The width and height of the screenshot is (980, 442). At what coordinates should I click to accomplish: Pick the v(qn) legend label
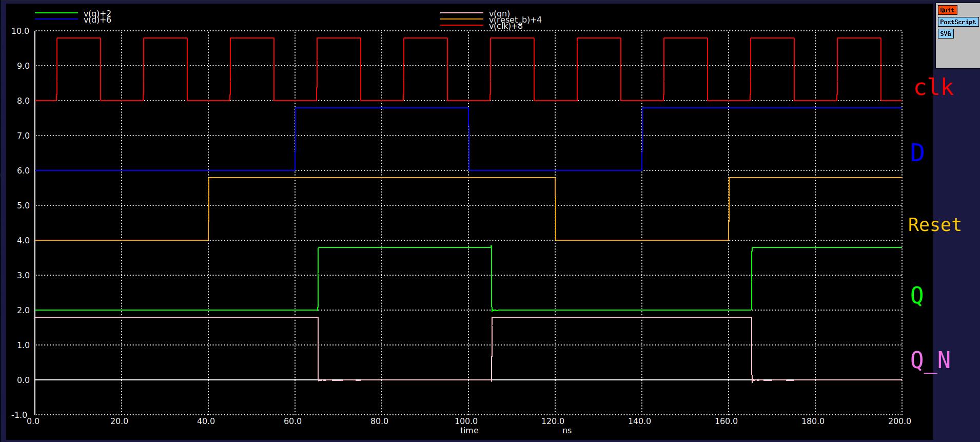click(x=499, y=13)
